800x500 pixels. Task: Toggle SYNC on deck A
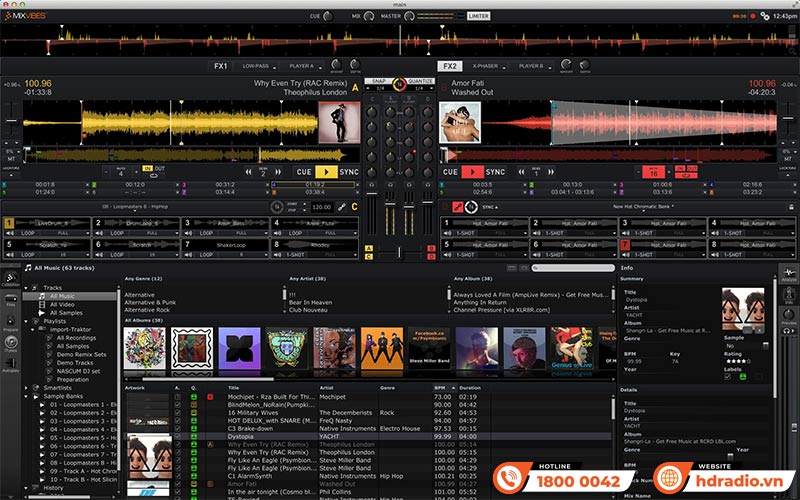pyautogui.click(x=349, y=172)
